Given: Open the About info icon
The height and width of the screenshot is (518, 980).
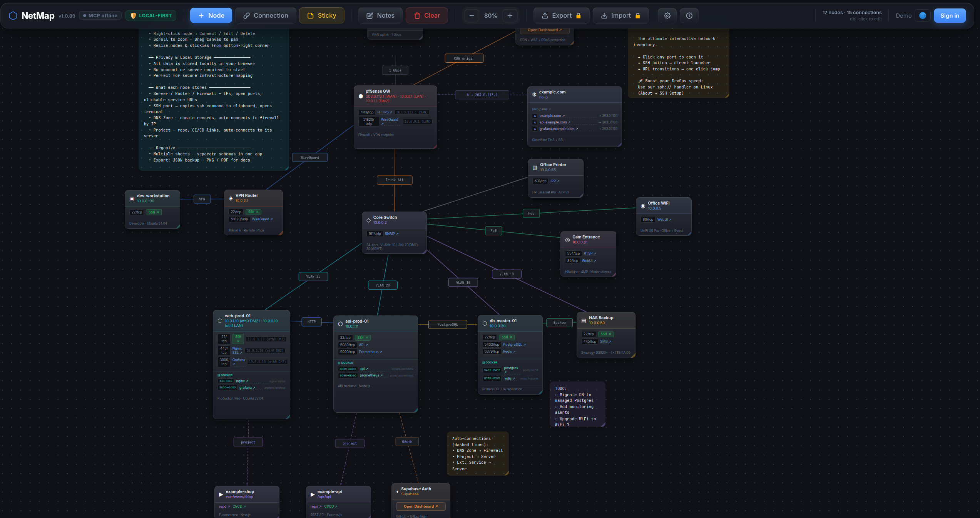Looking at the screenshot, I should tap(689, 16).
